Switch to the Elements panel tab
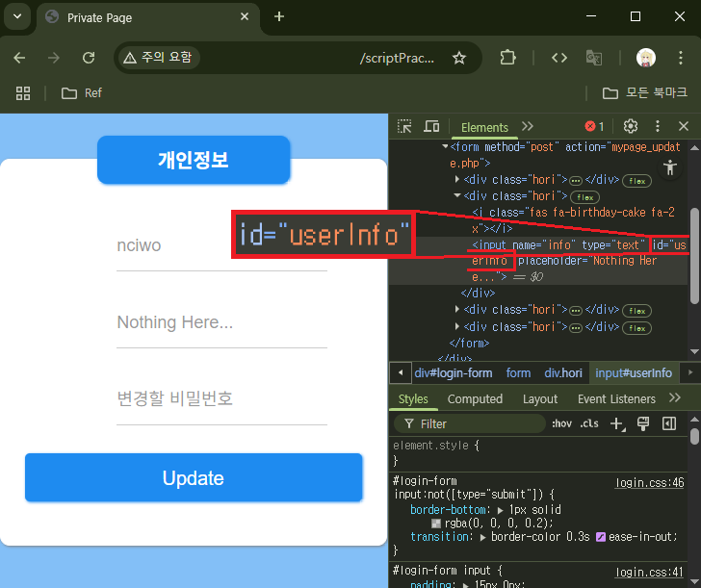The height and width of the screenshot is (588, 701). point(484,127)
